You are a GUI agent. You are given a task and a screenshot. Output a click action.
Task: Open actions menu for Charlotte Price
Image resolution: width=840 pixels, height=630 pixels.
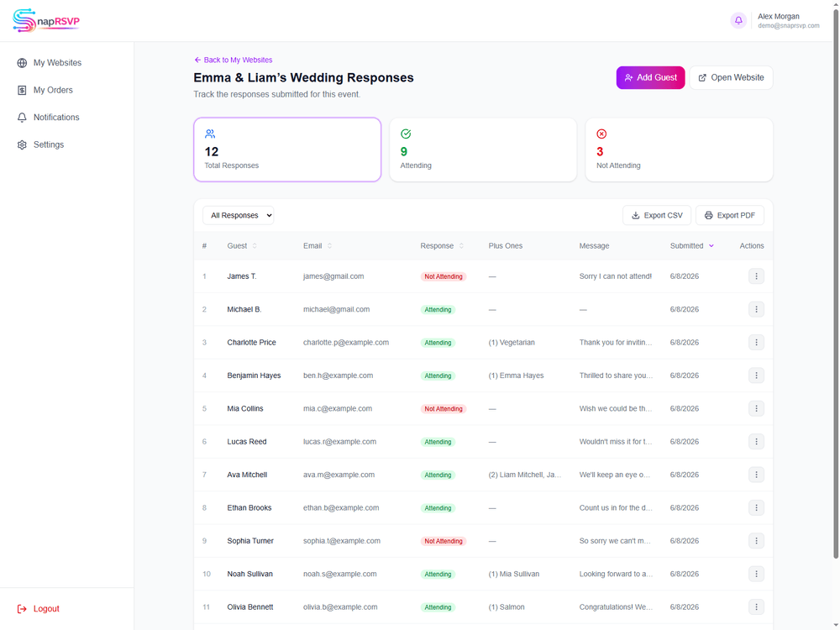[x=756, y=343]
